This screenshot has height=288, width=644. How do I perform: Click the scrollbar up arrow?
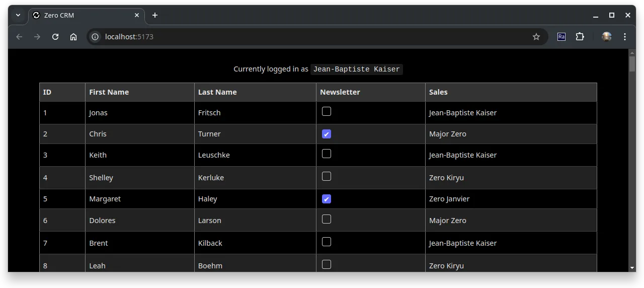click(632, 52)
